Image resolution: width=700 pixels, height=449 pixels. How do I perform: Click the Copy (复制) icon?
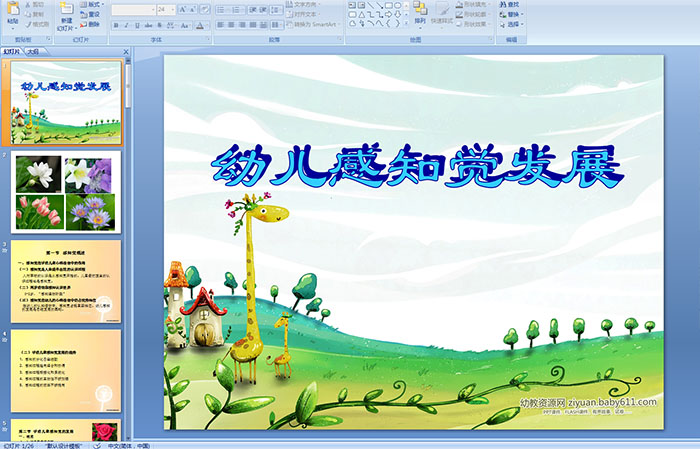click(x=28, y=14)
